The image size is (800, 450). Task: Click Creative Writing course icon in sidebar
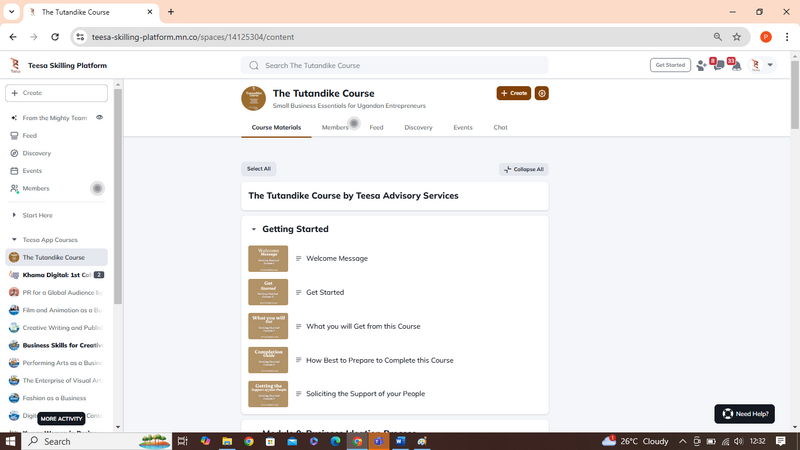click(x=14, y=328)
